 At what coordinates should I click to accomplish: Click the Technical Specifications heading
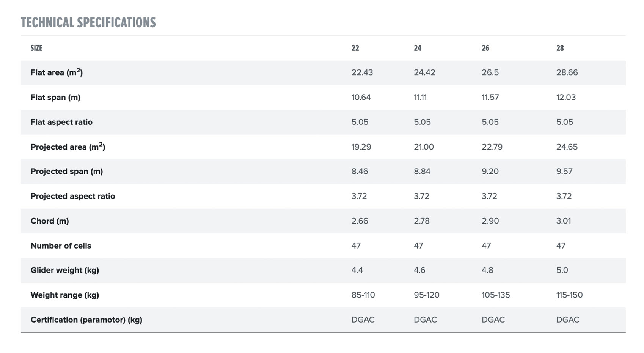coord(88,23)
